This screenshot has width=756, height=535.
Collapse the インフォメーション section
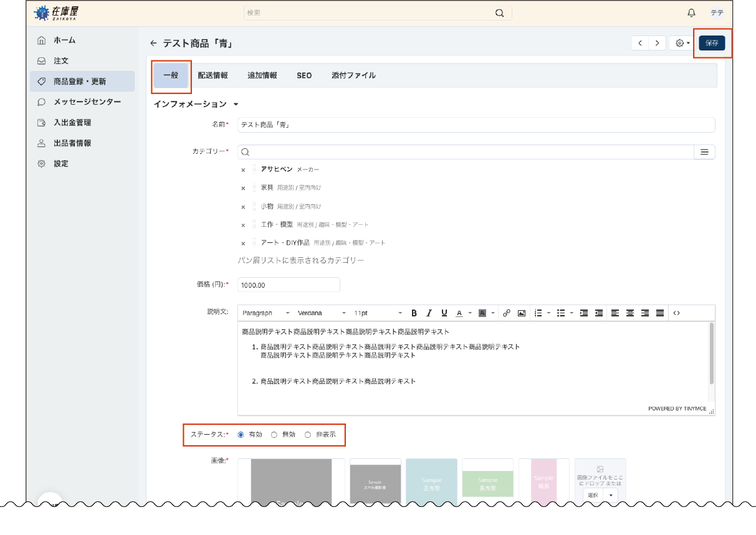click(236, 105)
